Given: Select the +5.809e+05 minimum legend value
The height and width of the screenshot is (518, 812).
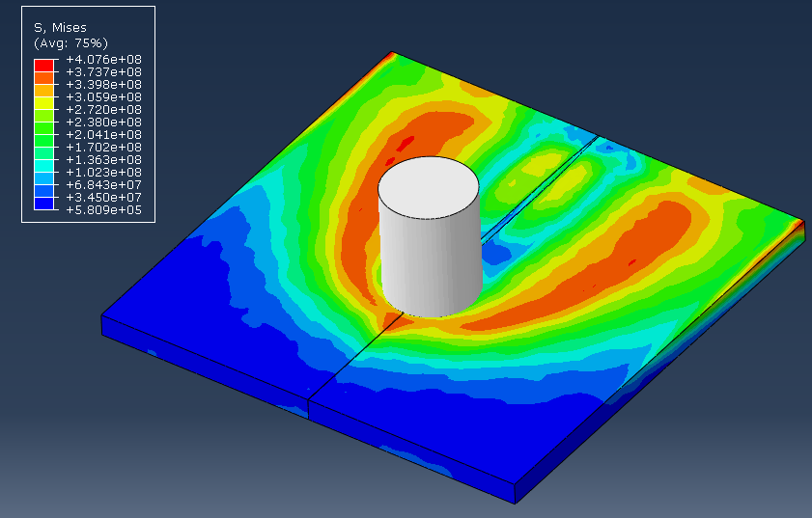Looking at the screenshot, I should (103, 210).
